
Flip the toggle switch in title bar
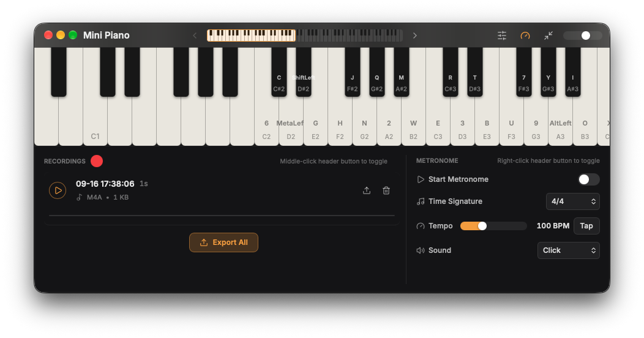[582, 36]
